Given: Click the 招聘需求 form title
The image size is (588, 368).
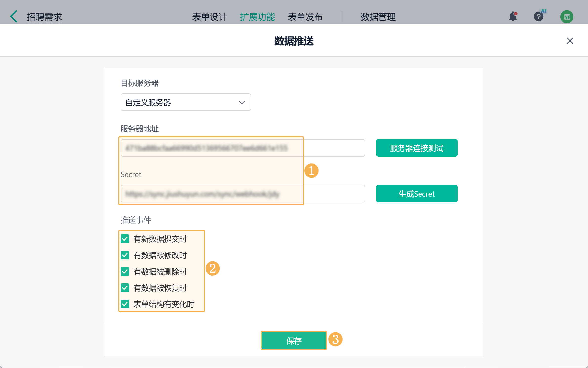Looking at the screenshot, I should (44, 17).
